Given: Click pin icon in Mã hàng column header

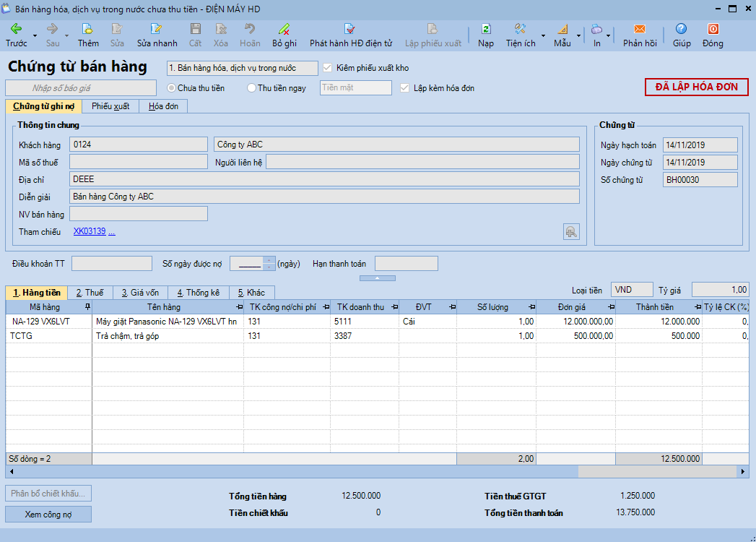Looking at the screenshot, I should 87,307.
